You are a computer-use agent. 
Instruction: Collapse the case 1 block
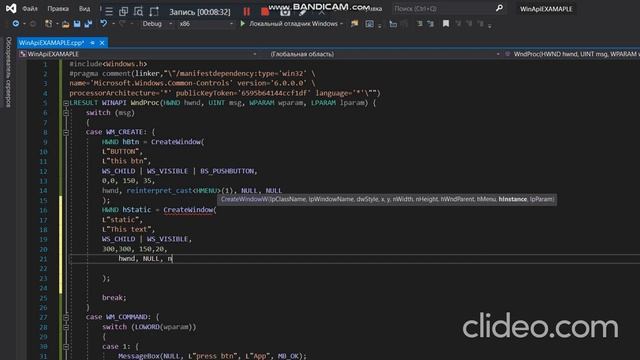66,347
